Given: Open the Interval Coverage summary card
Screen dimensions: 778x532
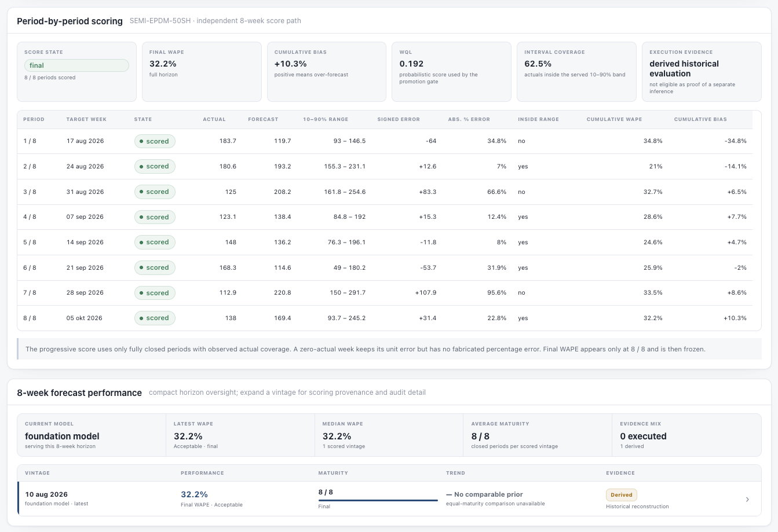Looking at the screenshot, I should 576,72.
